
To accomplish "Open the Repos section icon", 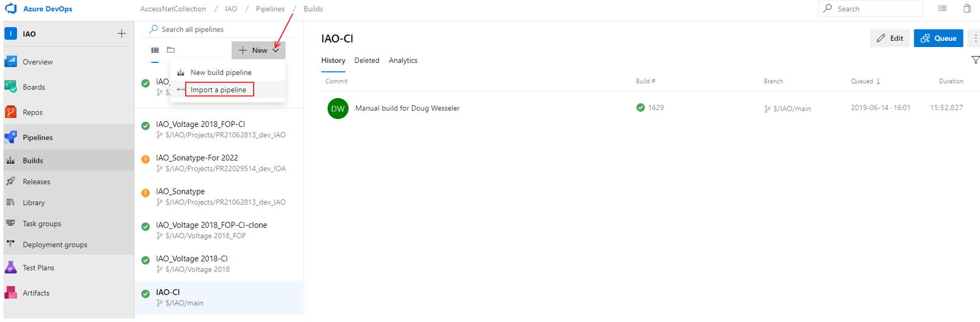I will tap(11, 112).
